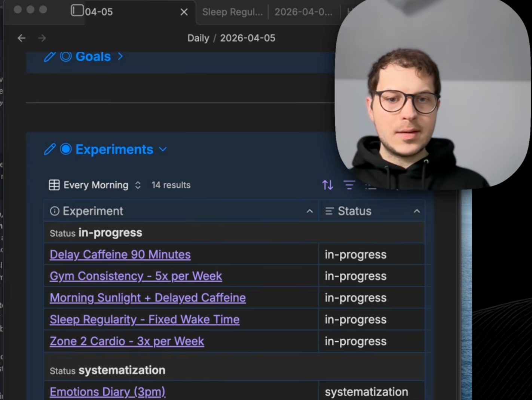Viewport: 532px width, 400px height.
Task: Open the Delay Caffeine 90 Minutes note
Action: [x=120, y=254]
